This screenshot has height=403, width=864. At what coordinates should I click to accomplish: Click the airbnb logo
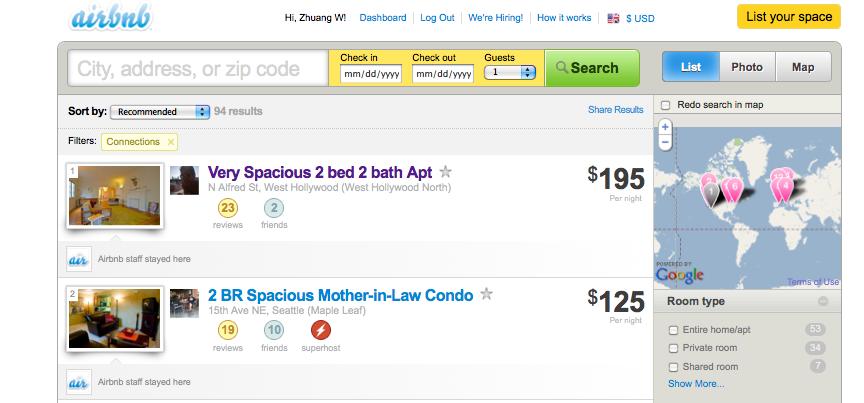click(x=111, y=18)
